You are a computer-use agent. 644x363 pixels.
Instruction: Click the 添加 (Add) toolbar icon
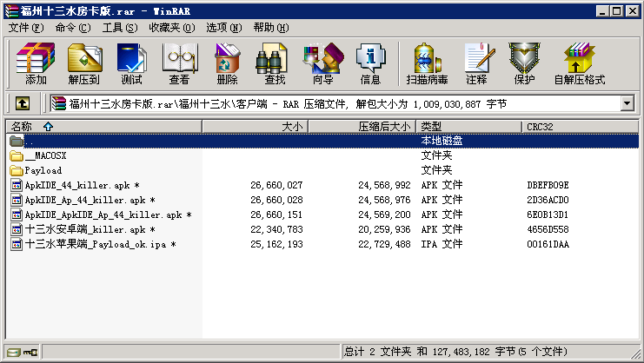36,63
